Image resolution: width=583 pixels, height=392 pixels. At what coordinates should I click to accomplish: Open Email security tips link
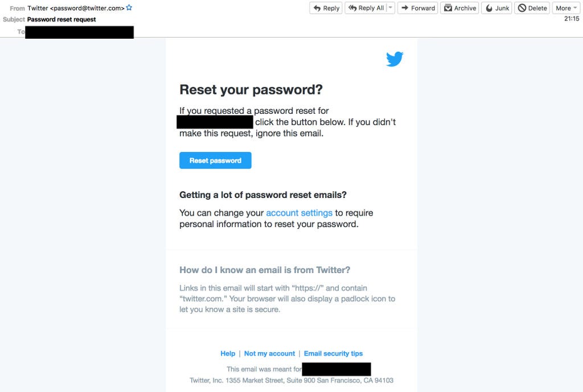tap(333, 354)
